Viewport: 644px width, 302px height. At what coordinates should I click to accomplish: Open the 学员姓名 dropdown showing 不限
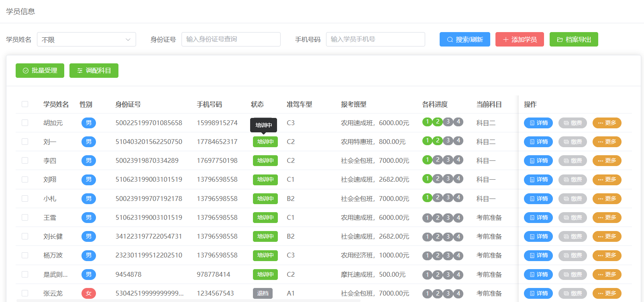tap(86, 39)
